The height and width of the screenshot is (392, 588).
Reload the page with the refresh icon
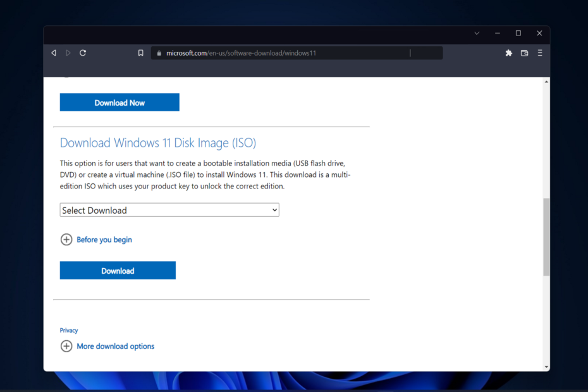point(83,53)
